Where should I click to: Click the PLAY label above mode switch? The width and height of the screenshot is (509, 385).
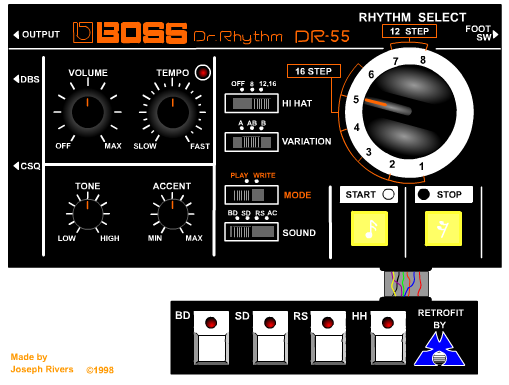click(239, 175)
